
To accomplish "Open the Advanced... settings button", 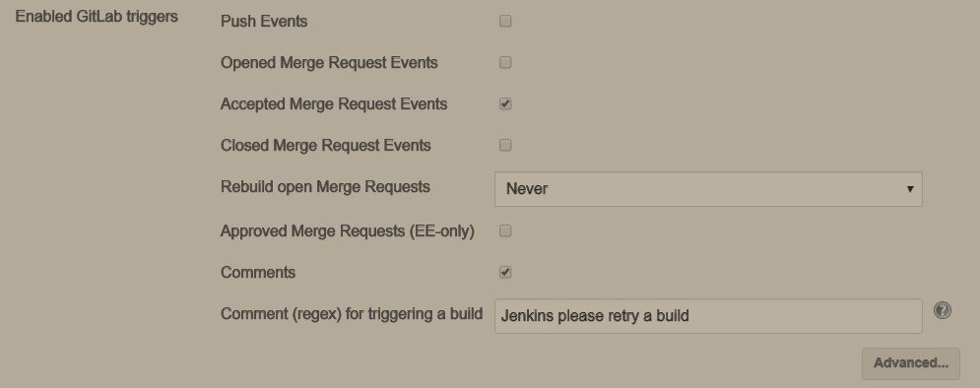I will [911, 363].
